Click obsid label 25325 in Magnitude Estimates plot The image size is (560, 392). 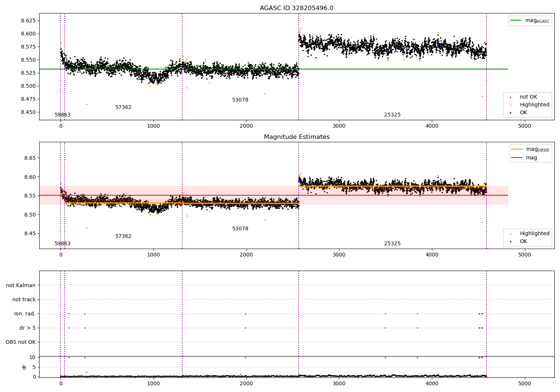click(392, 244)
